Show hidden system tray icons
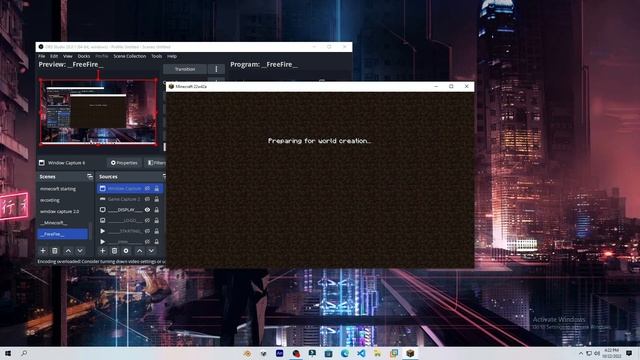 coord(581,353)
